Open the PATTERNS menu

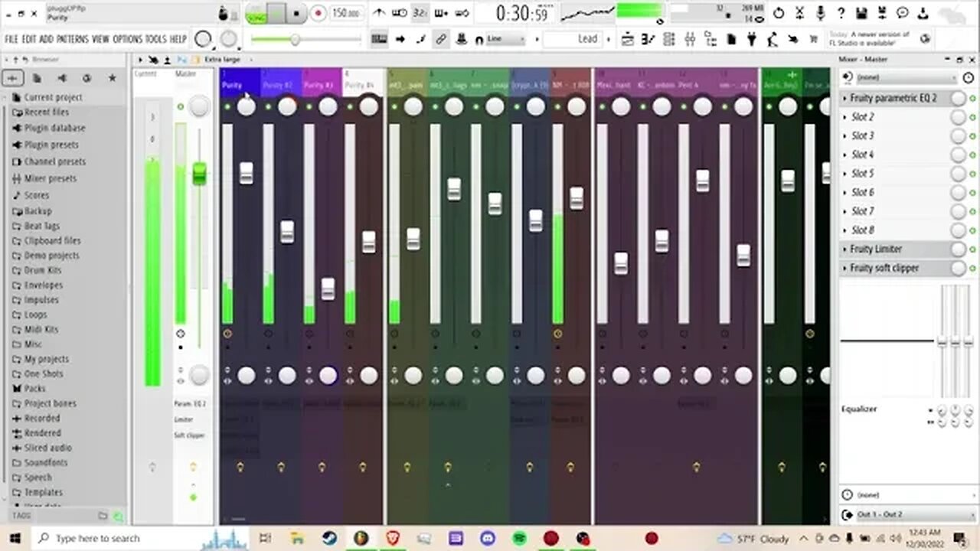pyautogui.click(x=73, y=39)
